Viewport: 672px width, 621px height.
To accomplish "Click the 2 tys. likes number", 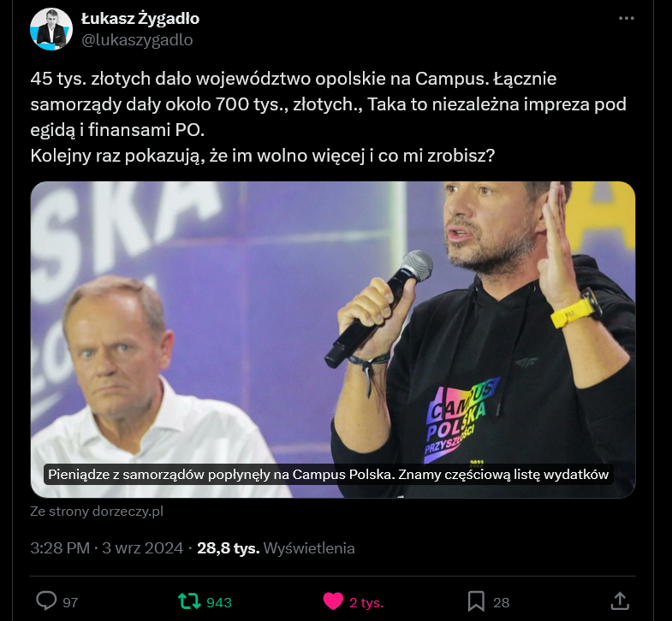I will pos(366,602).
